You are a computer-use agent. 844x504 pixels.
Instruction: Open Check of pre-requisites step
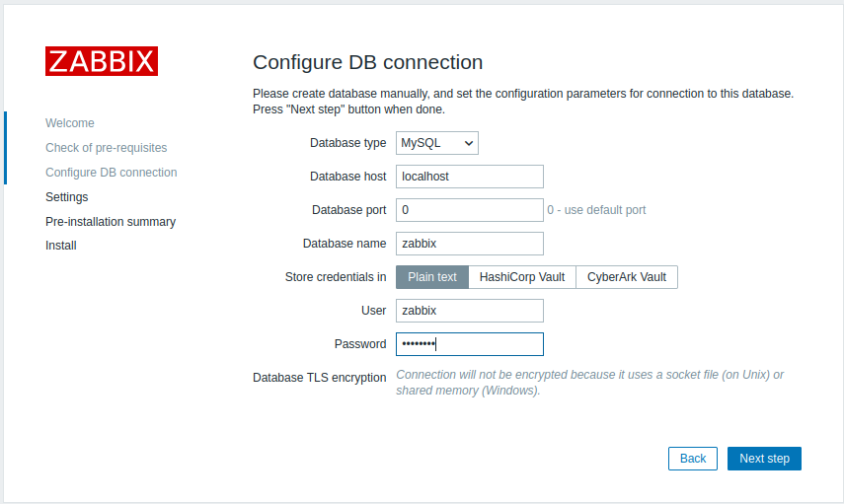[x=106, y=148]
